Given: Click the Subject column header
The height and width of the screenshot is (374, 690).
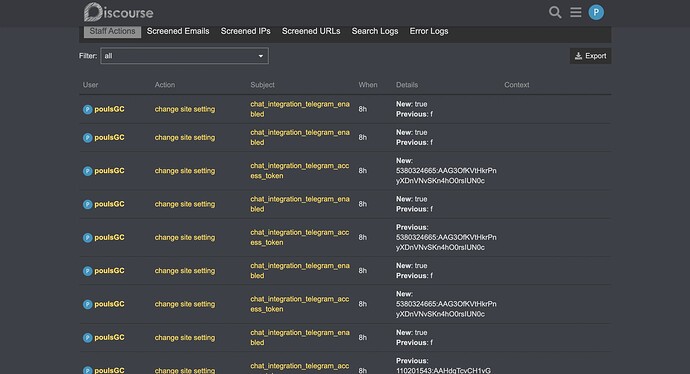Looking at the screenshot, I should coord(262,85).
